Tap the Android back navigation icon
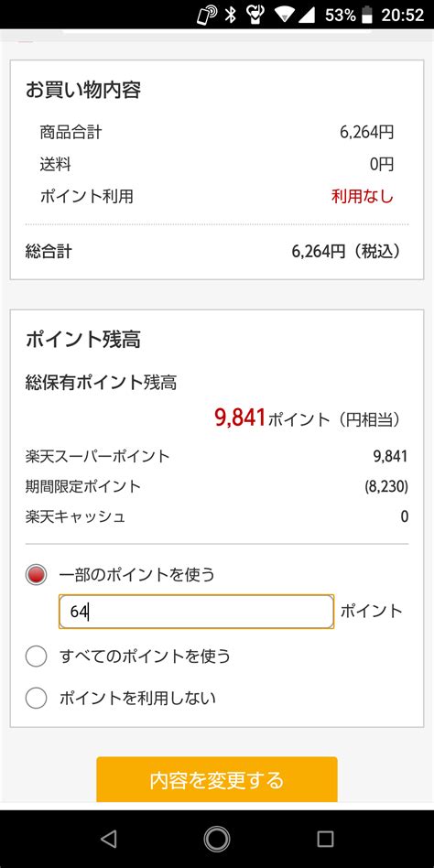 coord(109,840)
